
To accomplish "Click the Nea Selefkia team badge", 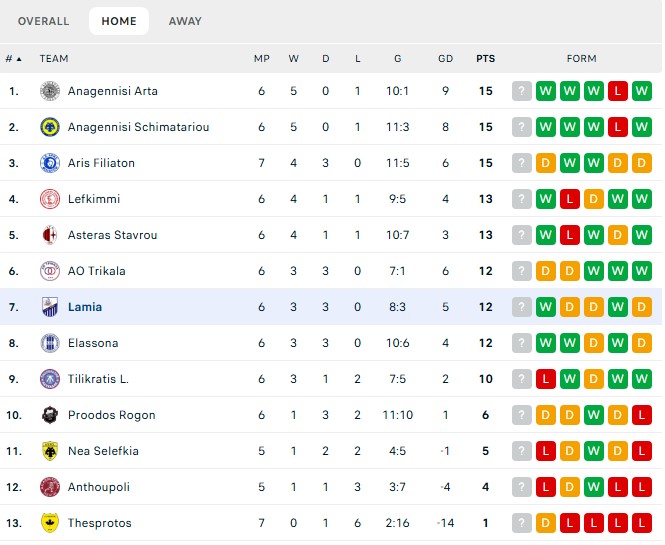I will tap(49, 451).
